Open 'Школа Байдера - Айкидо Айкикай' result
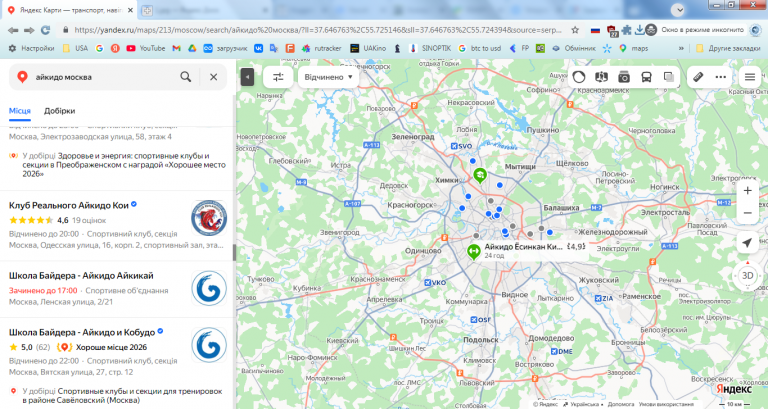 [81, 276]
